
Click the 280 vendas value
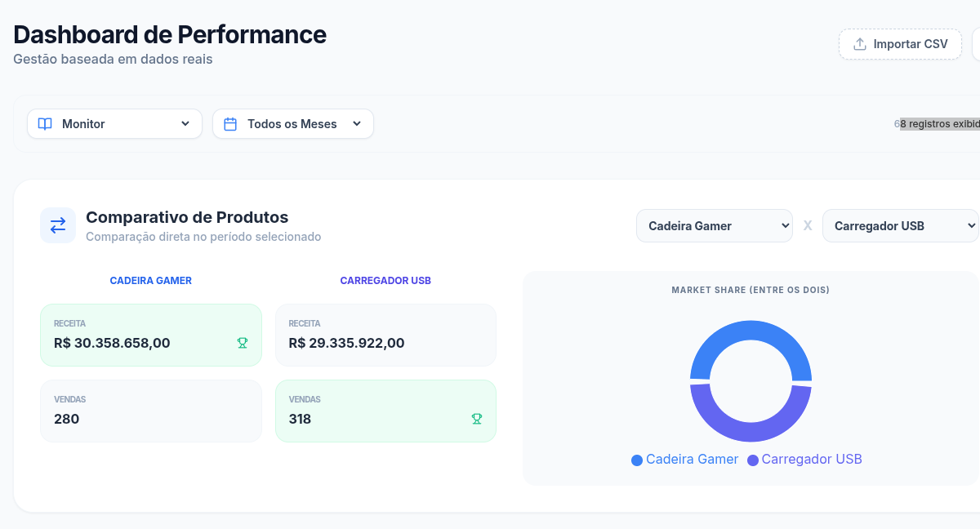(66, 419)
